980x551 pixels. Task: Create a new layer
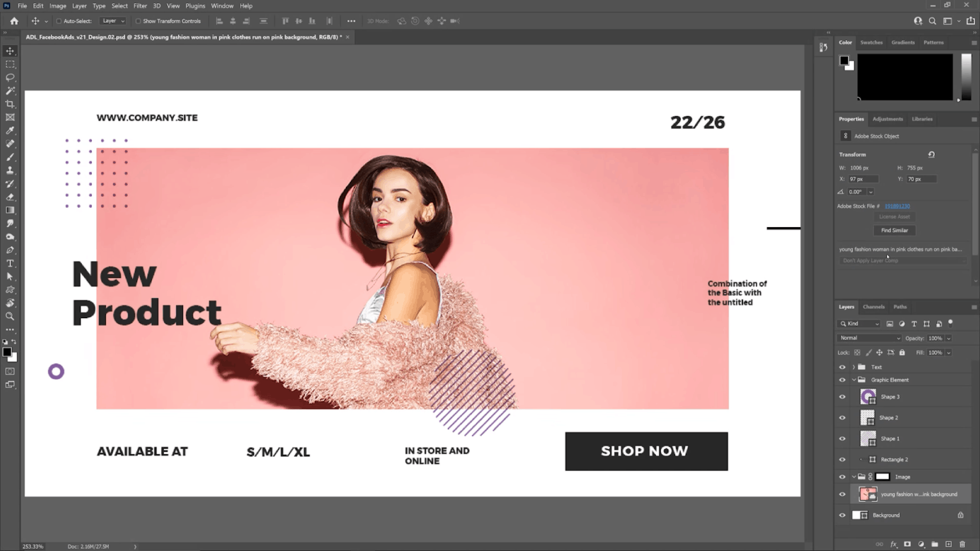click(948, 544)
